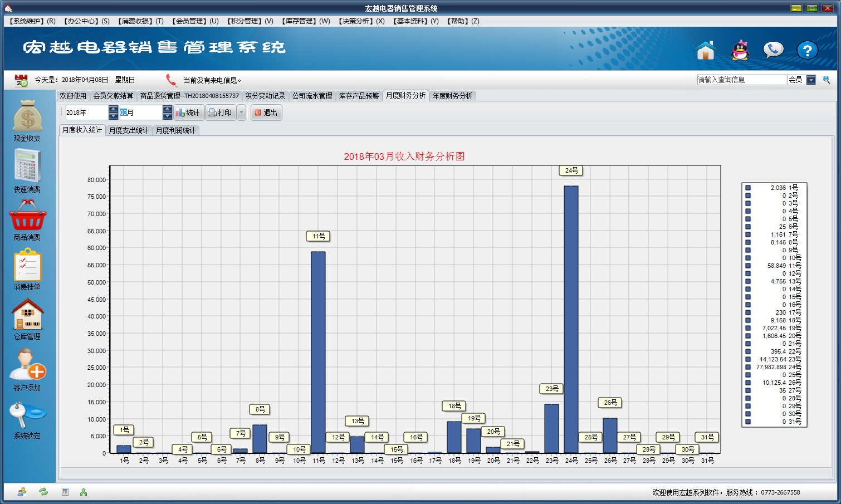Open the 消费挂单 clipboard icon
The image size is (841, 504).
(x=27, y=265)
